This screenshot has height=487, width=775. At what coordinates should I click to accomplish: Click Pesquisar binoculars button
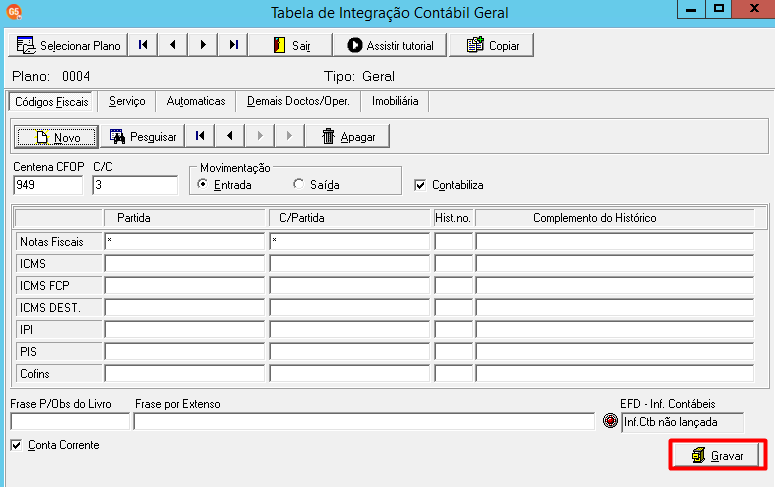click(142, 136)
